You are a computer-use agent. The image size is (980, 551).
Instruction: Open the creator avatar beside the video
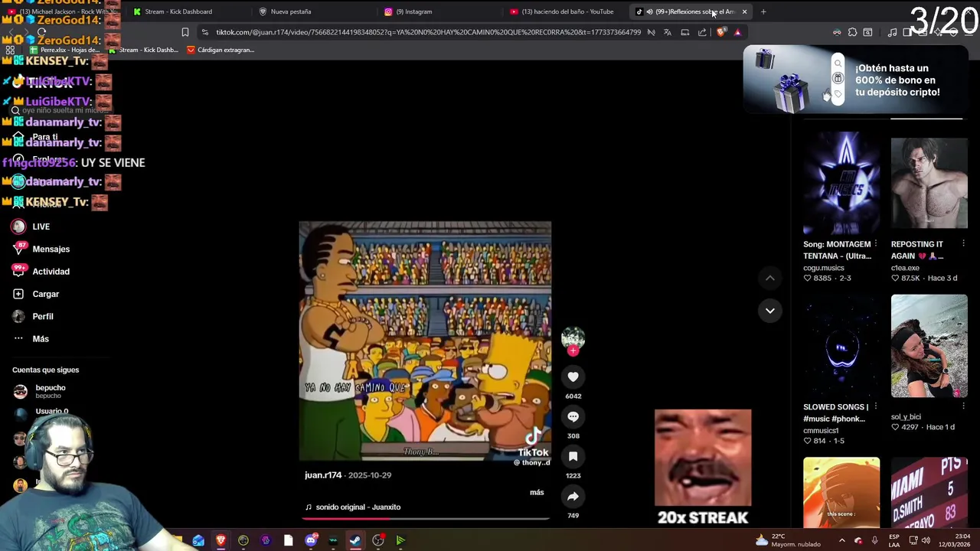pyautogui.click(x=573, y=337)
